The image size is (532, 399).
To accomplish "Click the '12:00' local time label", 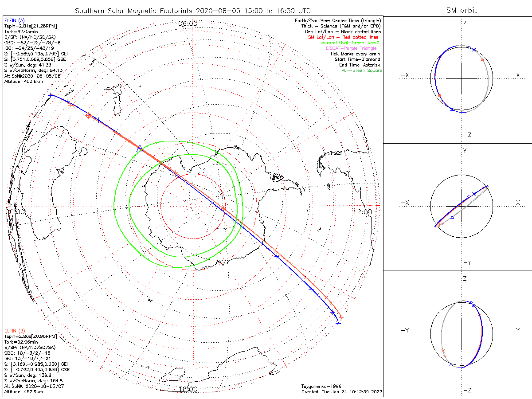I will pyautogui.click(x=362, y=212).
